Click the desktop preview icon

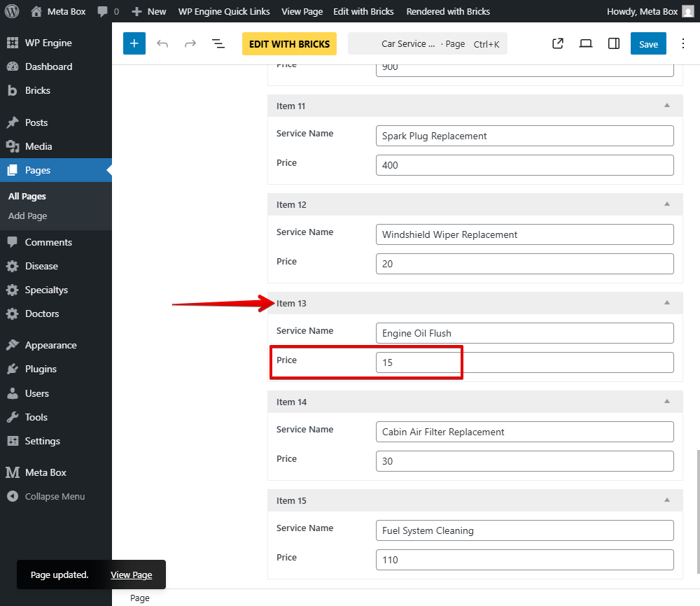pyautogui.click(x=586, y=43)
